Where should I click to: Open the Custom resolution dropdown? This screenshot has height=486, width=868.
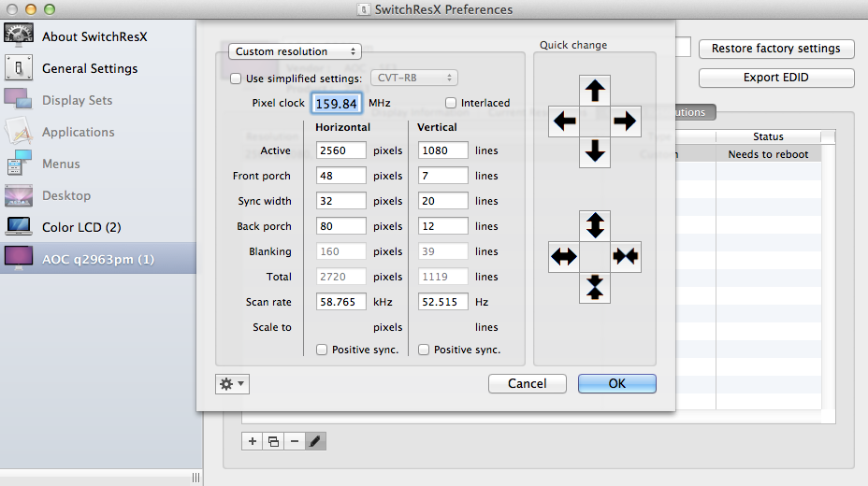coord(295,51)
